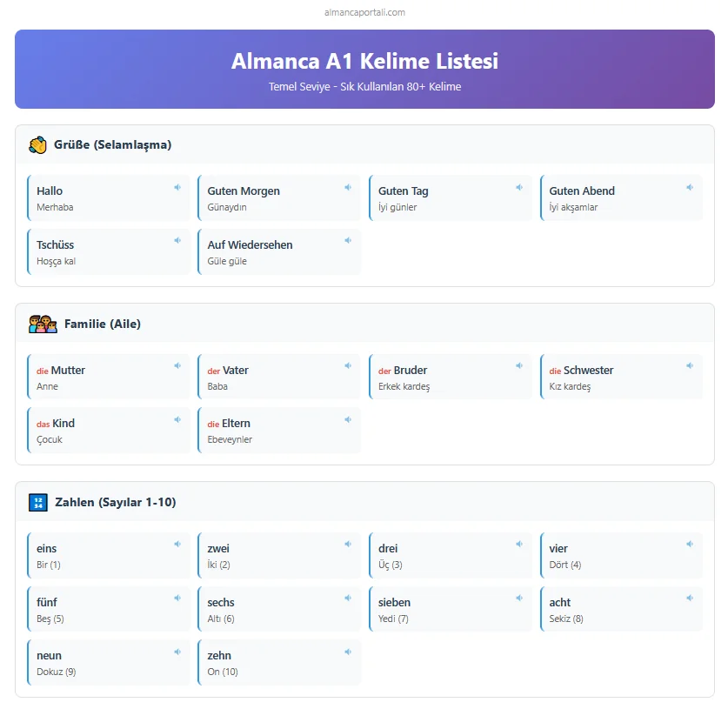The image size is (728, 709).
Task: Play sound for die Eltern
Action: coord(348,419)
